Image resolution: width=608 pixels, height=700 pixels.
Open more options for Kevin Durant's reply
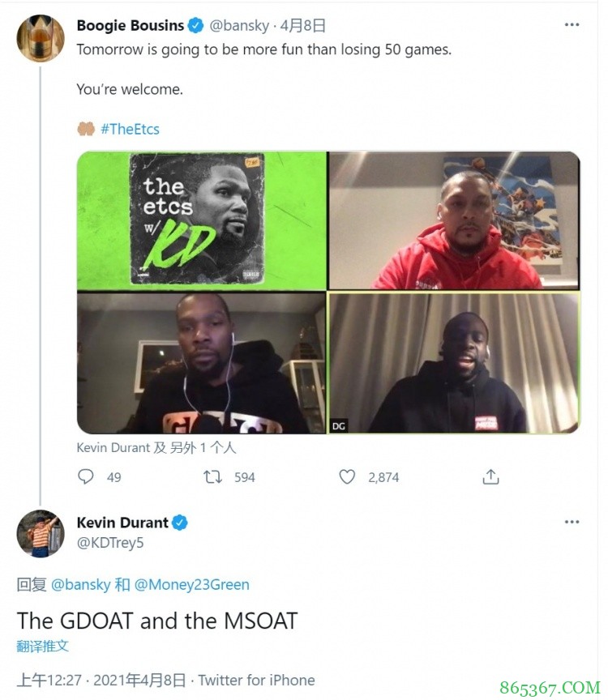[x=572, y=522]
